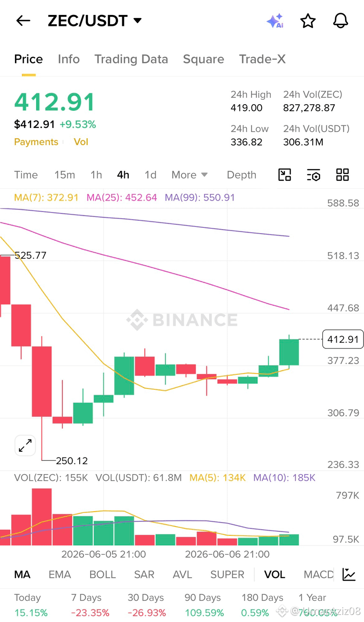Open the chart drawing tools icon
This screenshot has height=622, width=364.
pyautogui.click(x=285, y=175)
